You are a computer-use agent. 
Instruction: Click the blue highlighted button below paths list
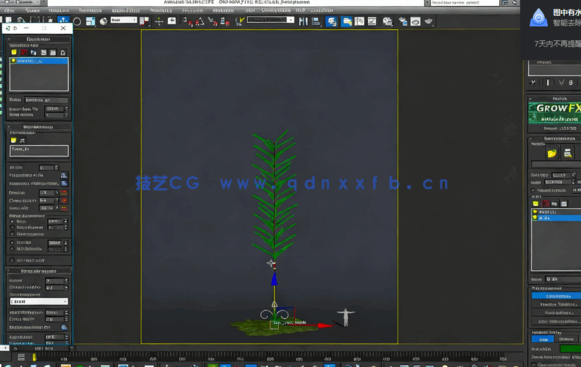click(556, 296)
